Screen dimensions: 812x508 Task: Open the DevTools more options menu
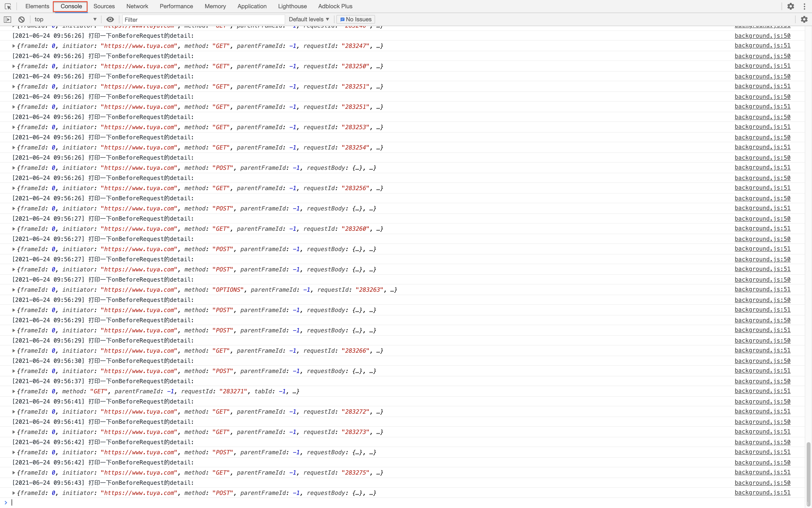(804, 6)
